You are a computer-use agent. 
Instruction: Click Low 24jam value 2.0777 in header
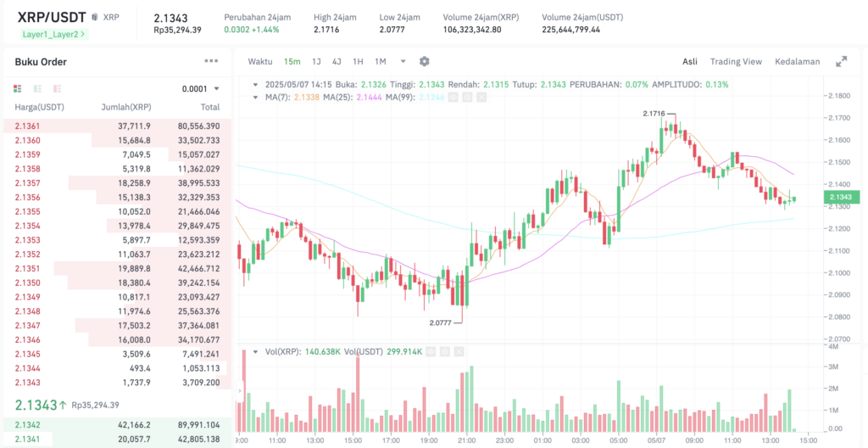click(392, 30)
